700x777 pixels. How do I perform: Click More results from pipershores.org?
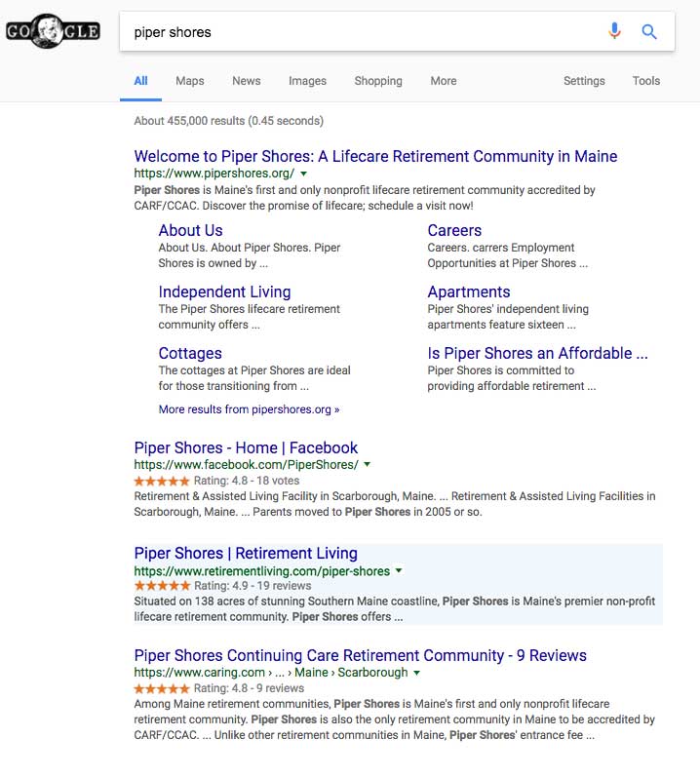click(249, 409)
